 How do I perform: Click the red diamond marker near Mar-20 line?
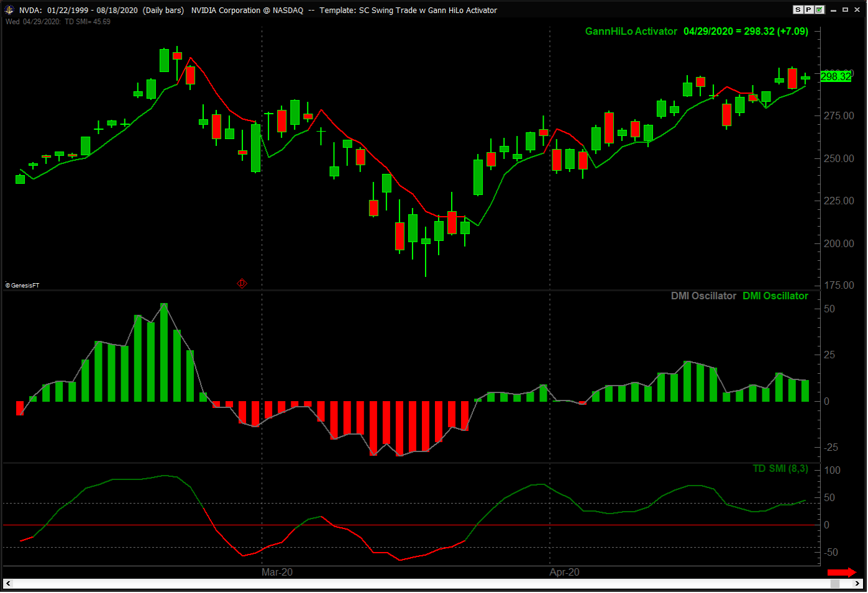coord(242,283)
